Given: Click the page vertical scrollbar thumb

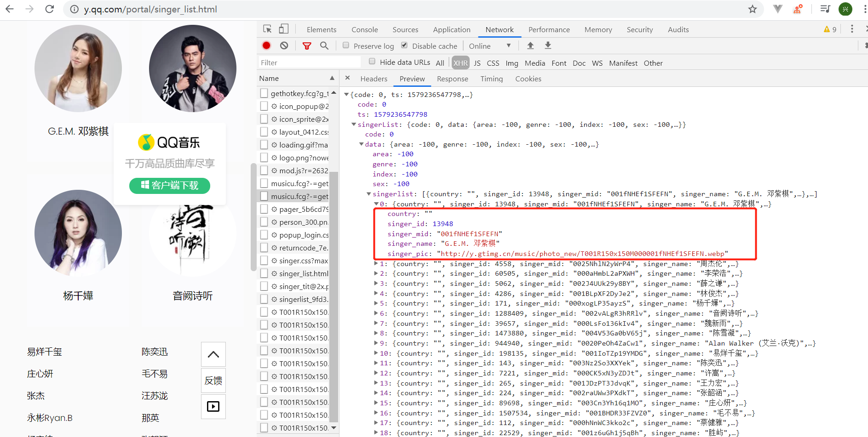Looking at the screenshot, I should coord(253,217).
